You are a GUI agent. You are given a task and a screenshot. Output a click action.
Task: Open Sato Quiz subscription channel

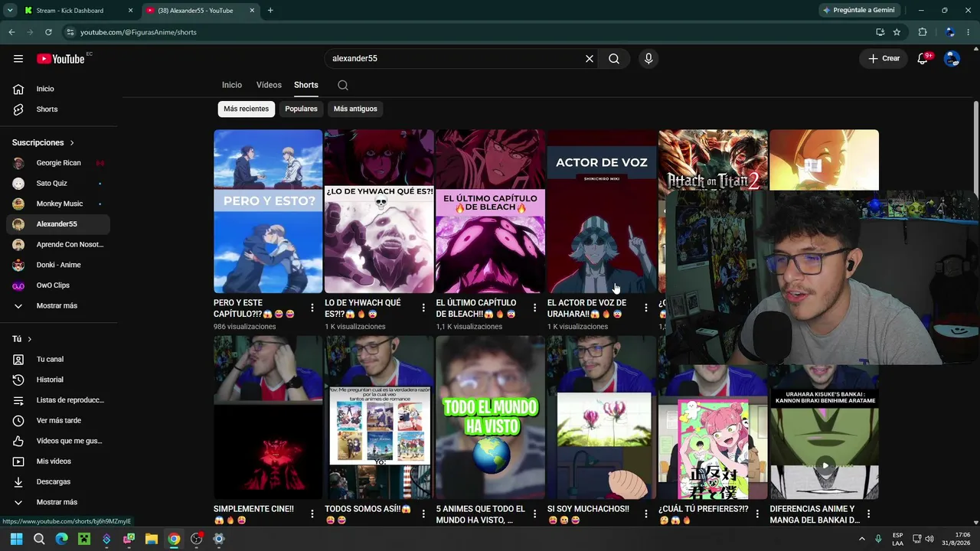tap(58, 184)
